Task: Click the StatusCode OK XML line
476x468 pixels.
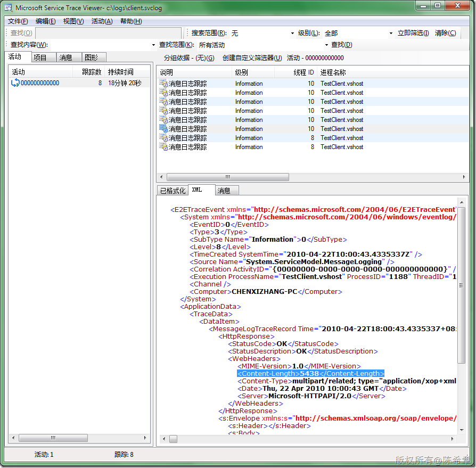Action: (x=283, y=344)
